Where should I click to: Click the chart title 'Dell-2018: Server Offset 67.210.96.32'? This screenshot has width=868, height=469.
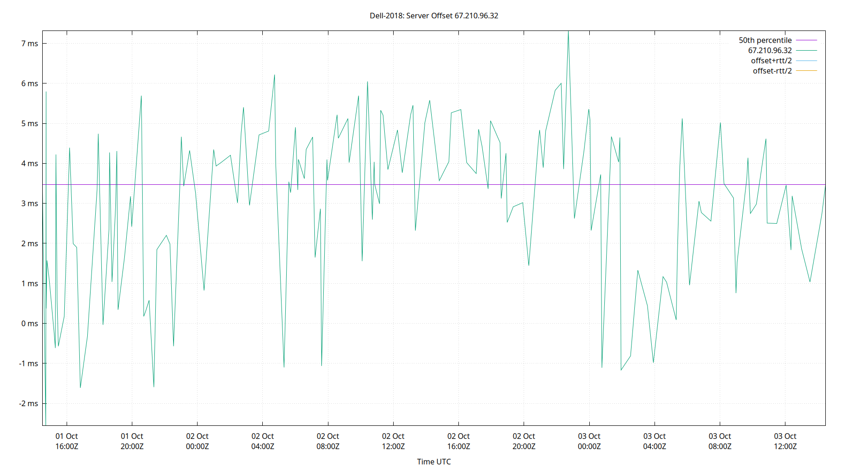click(x=434, y=15)
